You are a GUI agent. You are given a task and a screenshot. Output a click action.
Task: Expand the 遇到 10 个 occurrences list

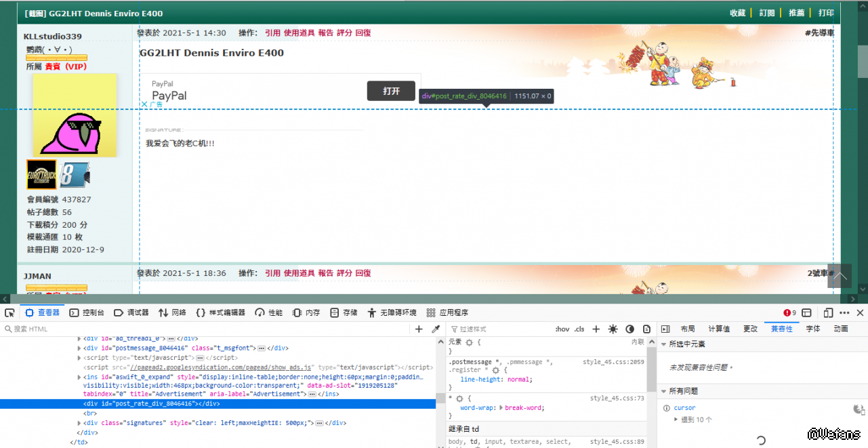pyautogui.click(x=676, y=420)
